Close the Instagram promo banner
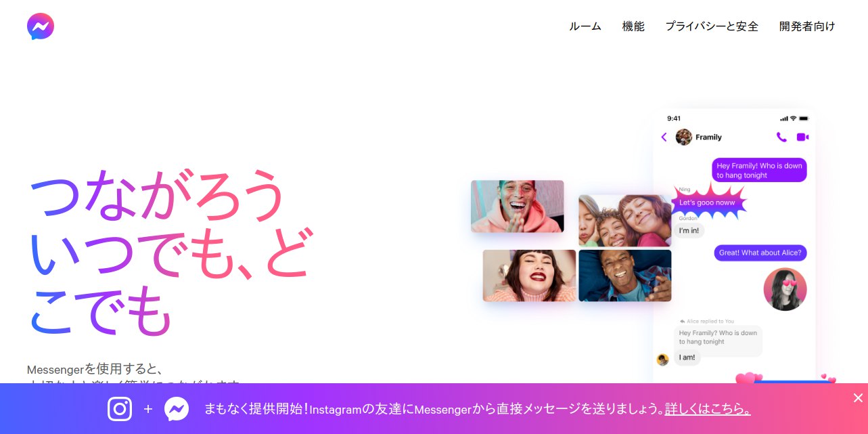868x434 pixels. pyautogui.click(x=858, y=397)
